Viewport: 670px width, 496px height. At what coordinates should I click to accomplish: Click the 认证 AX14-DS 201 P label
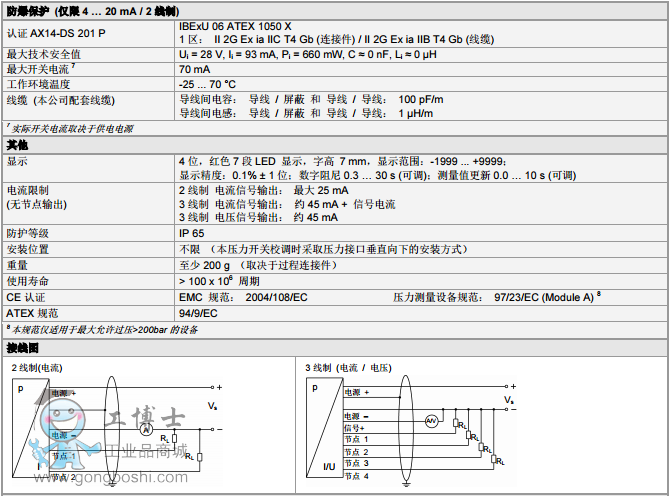pyautogui.click(x=56, y=33)
